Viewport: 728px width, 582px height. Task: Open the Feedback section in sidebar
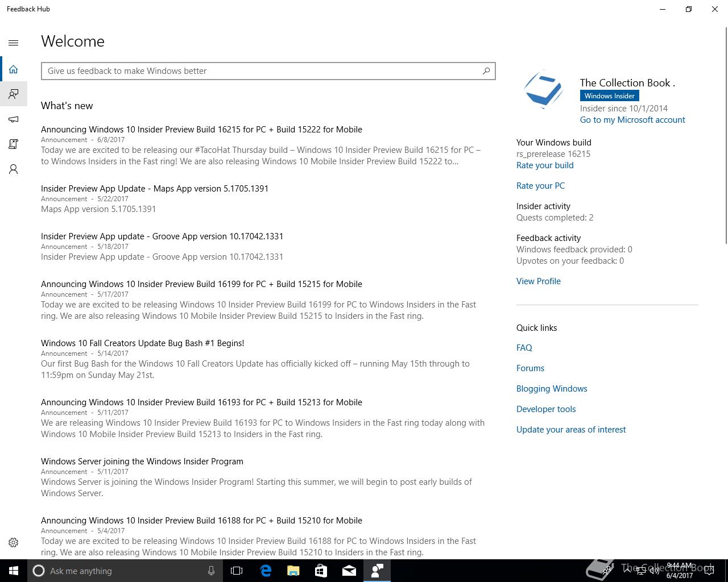[14, 94]
